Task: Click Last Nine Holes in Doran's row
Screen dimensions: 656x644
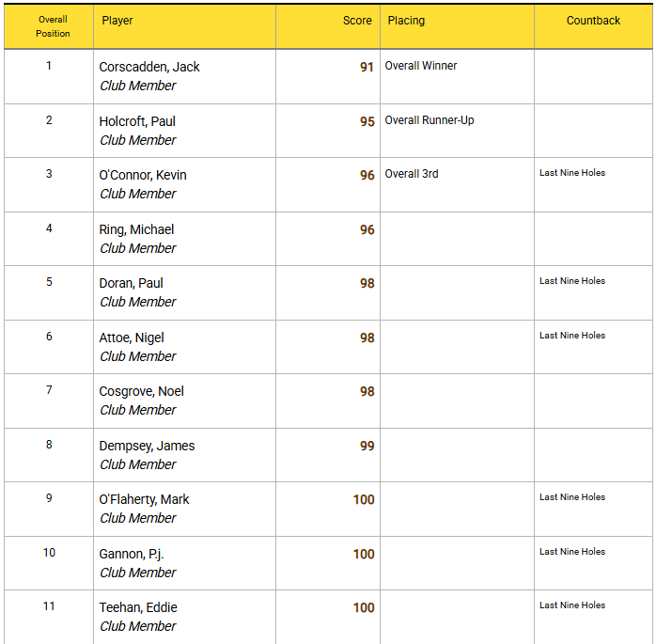Action: tap(572, 281)
